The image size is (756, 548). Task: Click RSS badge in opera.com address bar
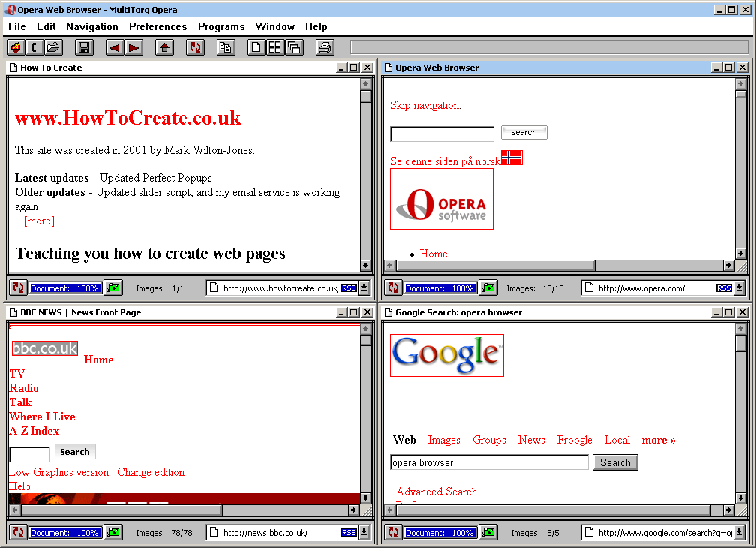(724, 288)
